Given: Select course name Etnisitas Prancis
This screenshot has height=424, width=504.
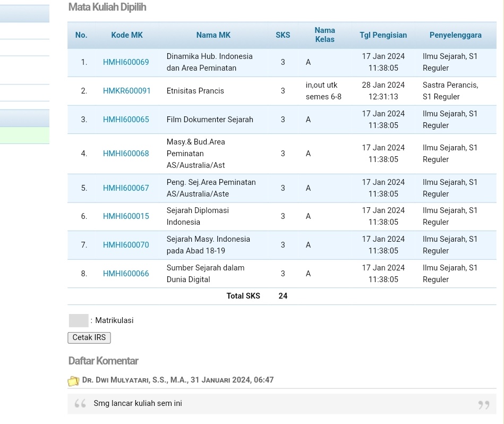Looking at the screenshot, I should point(195,91).
